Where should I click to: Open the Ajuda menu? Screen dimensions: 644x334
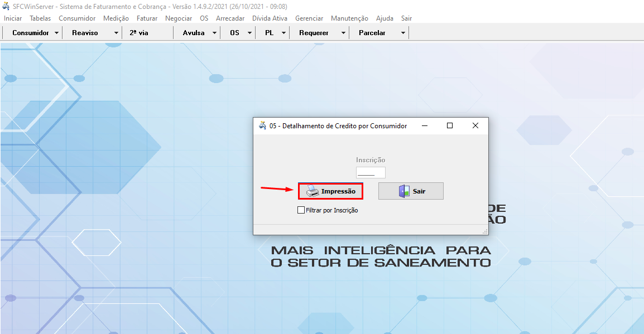coord(385,18)
